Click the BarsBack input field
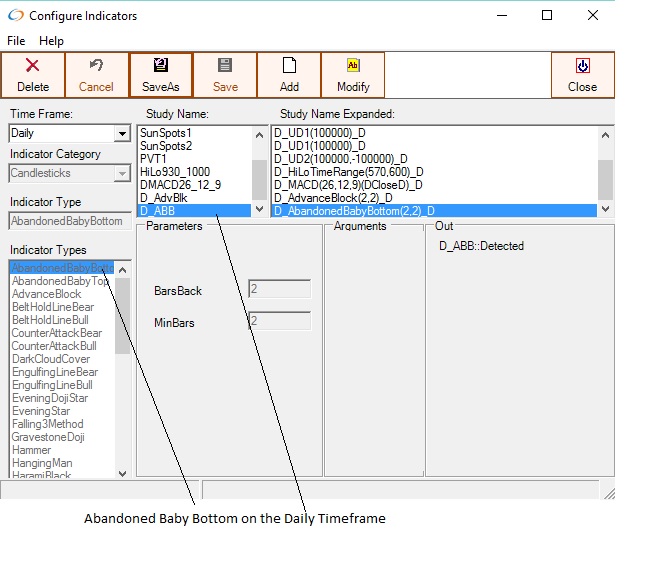Screen dimensions: 657x566 (279, 290)
